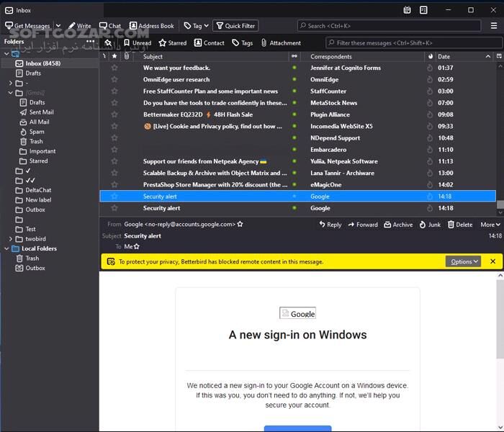Delete the currently open message

460,225
